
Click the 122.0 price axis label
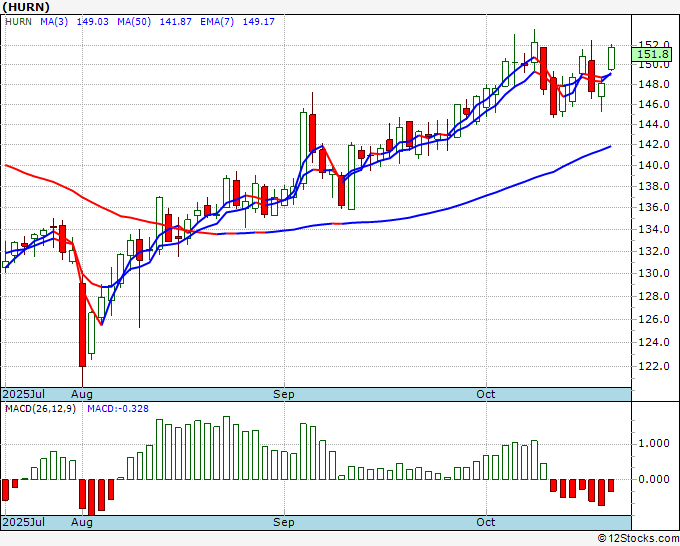coord(654,366)
